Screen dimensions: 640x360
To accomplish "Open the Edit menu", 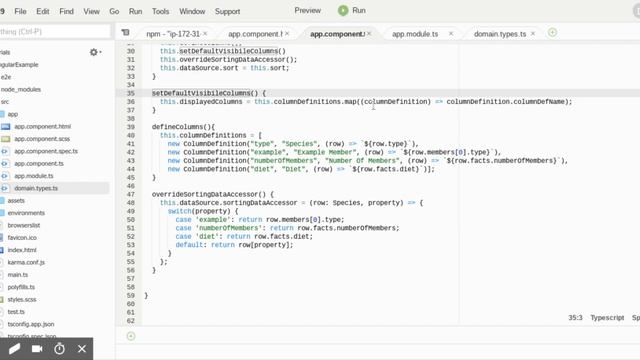I will 42,11.
